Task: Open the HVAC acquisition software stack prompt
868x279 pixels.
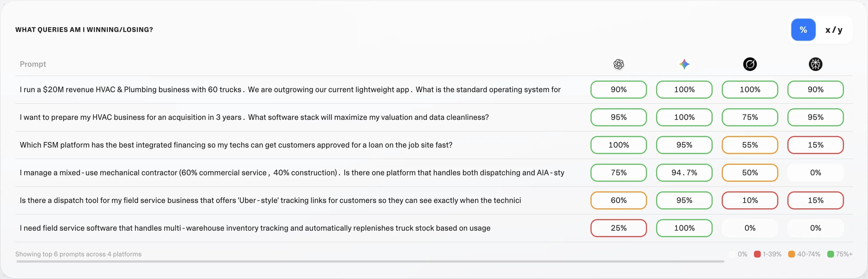Action: [254, 117]
